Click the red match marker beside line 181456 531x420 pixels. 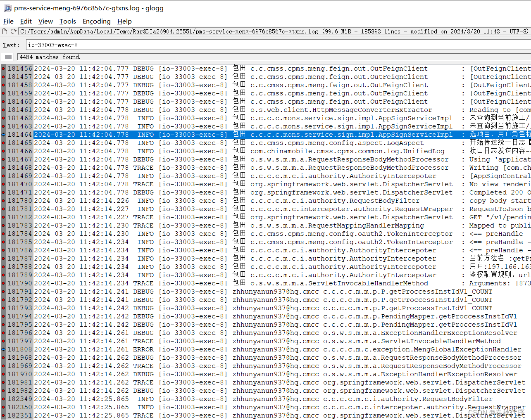(4, 69)
